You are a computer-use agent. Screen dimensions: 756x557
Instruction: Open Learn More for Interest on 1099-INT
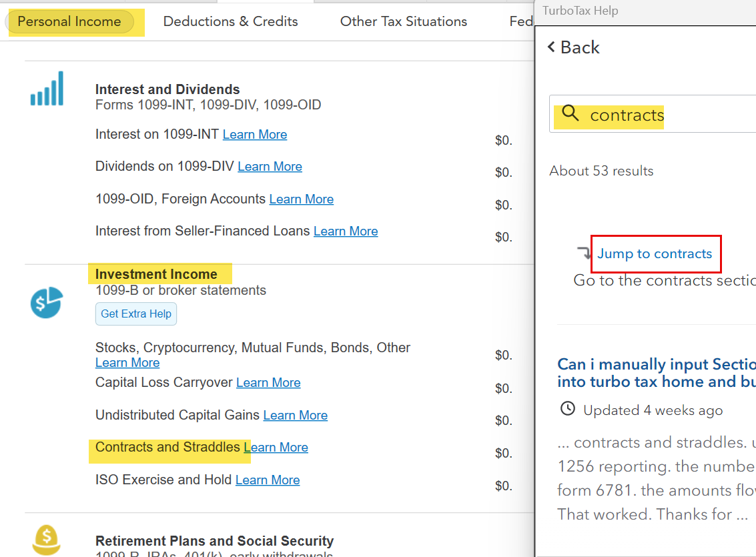255,135
